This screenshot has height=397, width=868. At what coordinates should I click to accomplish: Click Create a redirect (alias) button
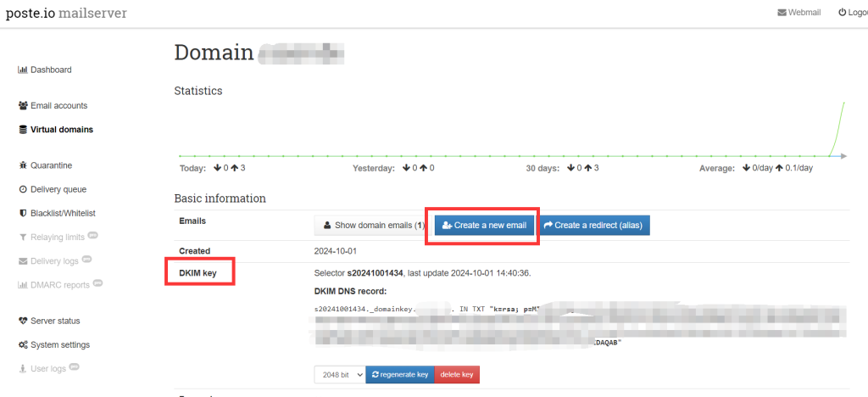[594, 226]
